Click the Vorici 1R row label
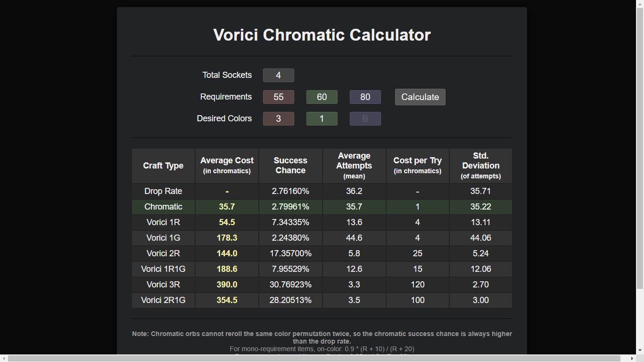 point(163,222)
